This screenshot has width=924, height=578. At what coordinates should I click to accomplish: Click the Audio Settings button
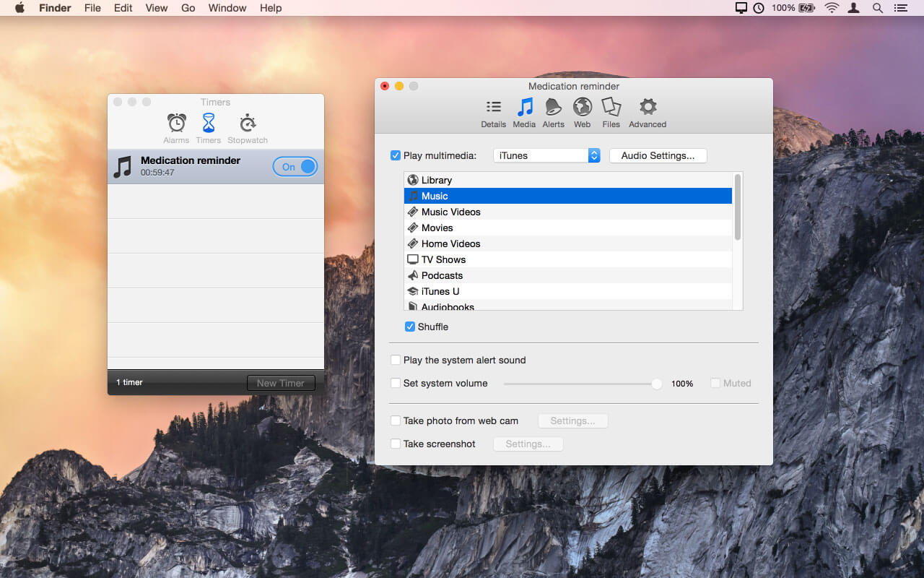[658, 155]
